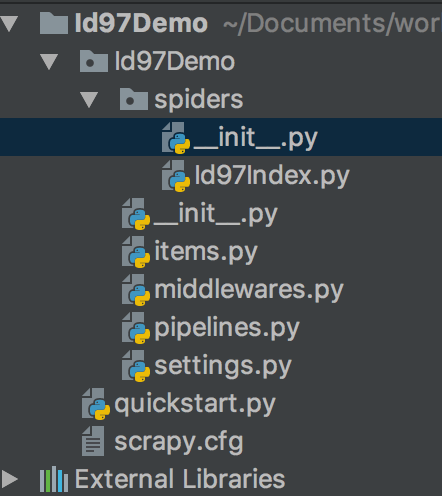Expand the External Libraries node
This screenshot has width=442, height=496.
9,479
